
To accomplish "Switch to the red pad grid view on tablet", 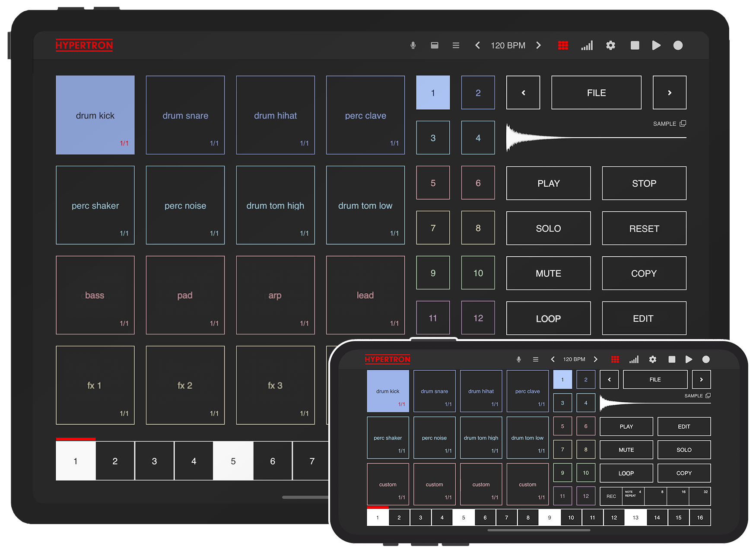I will (563, 45).
